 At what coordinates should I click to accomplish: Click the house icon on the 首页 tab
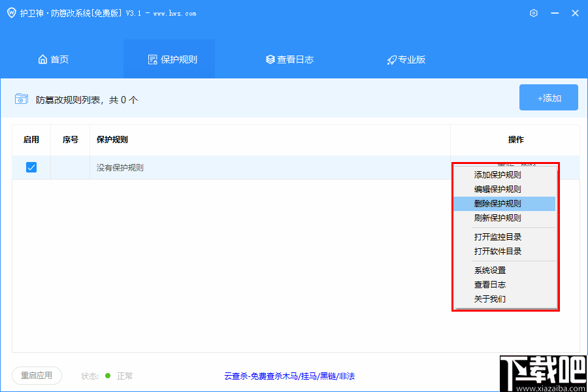pyautogui.click(x=42, y=59)
